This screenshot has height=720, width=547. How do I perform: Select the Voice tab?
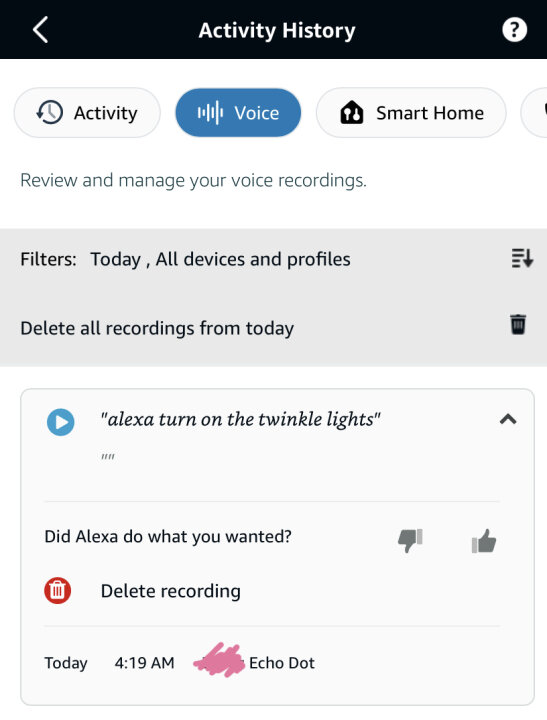[238, 112]
